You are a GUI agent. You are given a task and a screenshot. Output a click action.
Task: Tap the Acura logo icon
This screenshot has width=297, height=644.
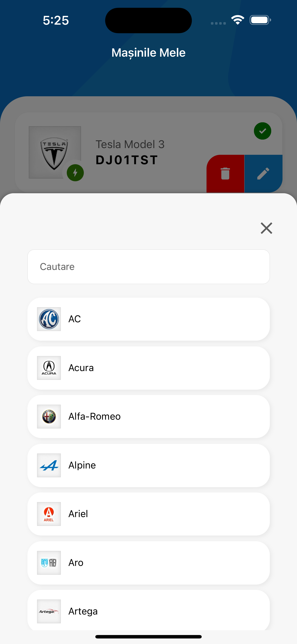point(49,368)
